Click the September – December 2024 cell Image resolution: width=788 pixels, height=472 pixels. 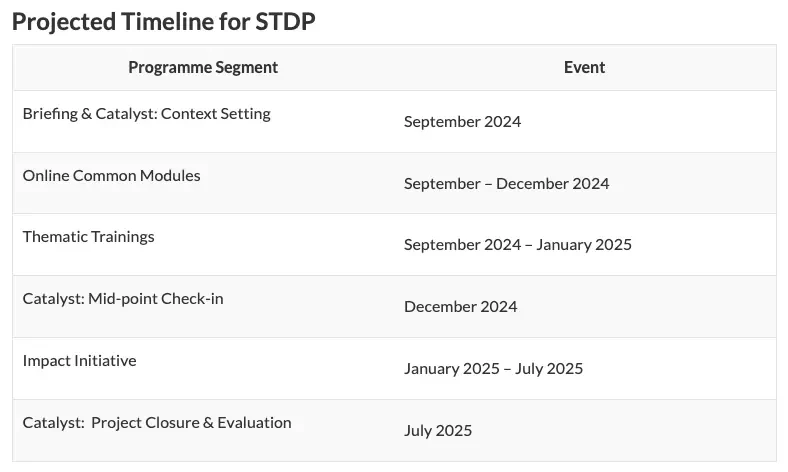tap(507, 183)
